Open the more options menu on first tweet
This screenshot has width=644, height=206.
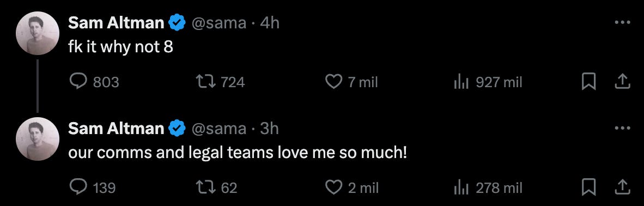pos(622,22)
